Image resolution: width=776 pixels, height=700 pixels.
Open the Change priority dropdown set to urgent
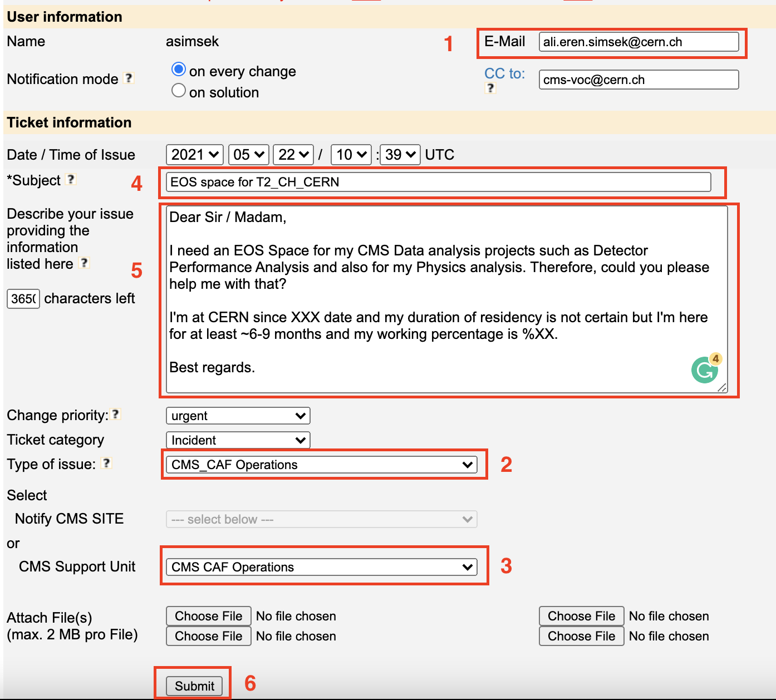[238, 416]
